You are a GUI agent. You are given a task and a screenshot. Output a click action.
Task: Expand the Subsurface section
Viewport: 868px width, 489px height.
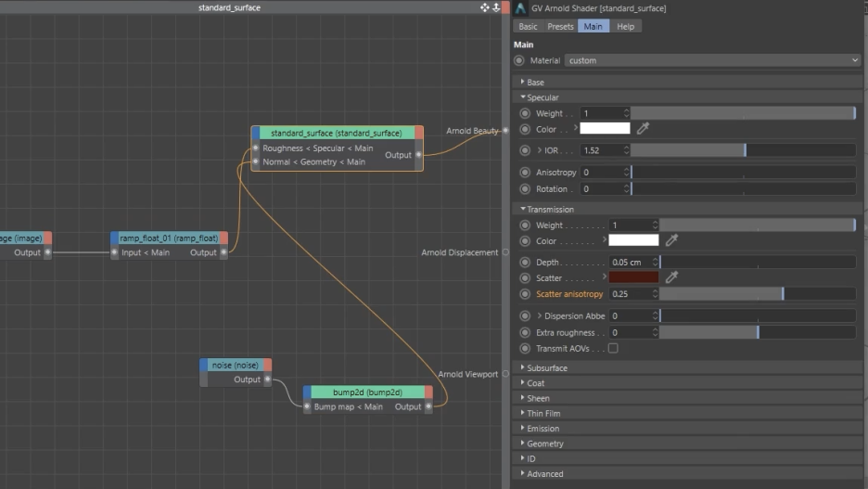[523, 367]
